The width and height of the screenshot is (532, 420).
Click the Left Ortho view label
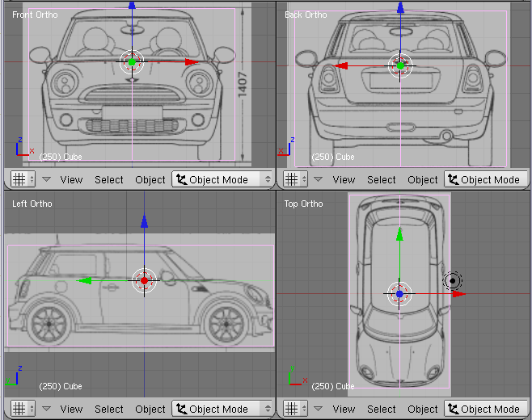coord(32,204)
